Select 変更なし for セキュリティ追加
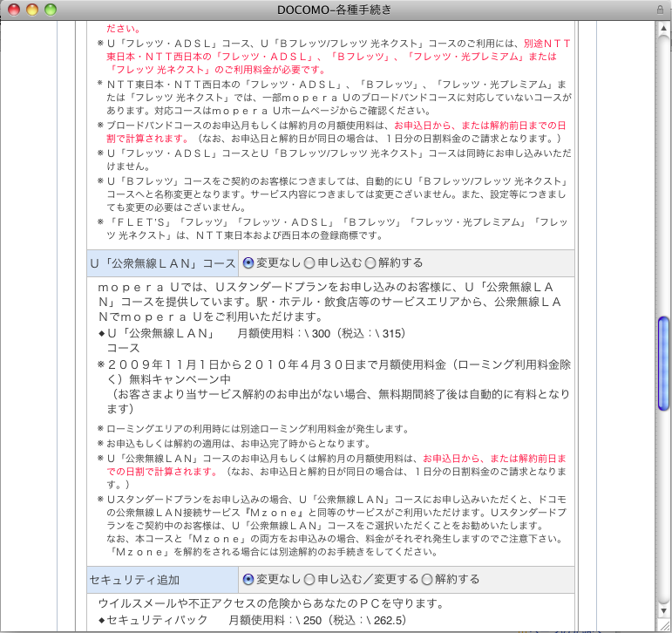This screenshot has width=672, height=633. (248, 580)
